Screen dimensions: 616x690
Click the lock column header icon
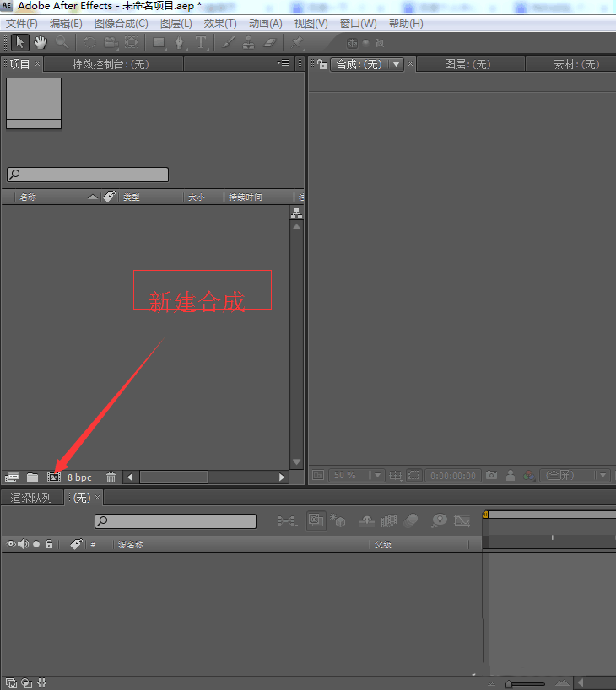[49, 544]
